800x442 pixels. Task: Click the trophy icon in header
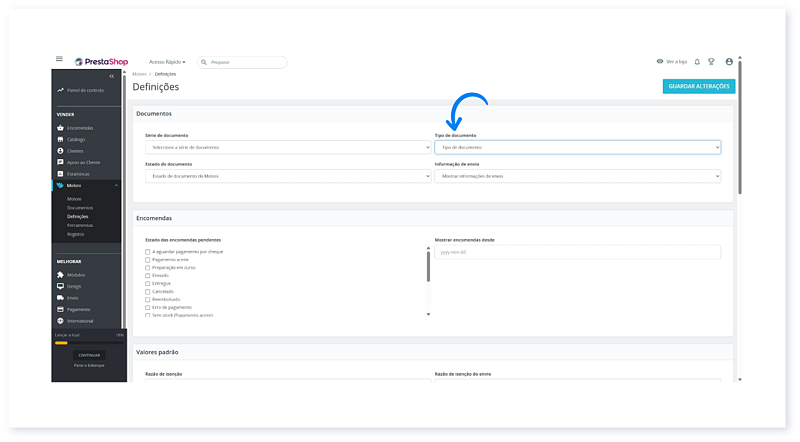point(712,62)
